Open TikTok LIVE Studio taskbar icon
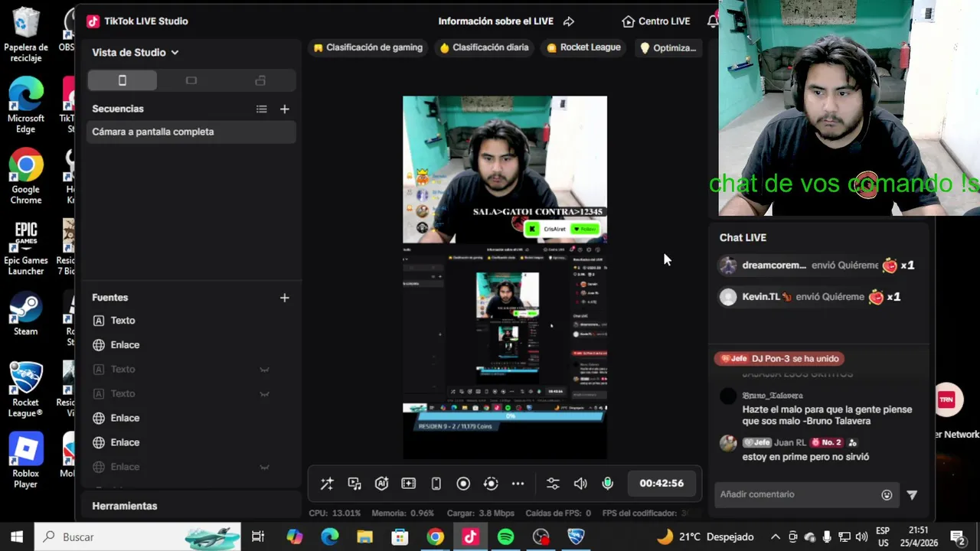980x551 pixels. click(x=470, y=537)
